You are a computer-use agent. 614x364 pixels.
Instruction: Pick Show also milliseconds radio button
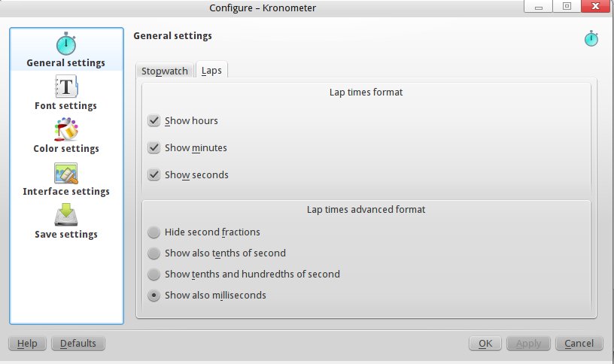pos(154,296)
